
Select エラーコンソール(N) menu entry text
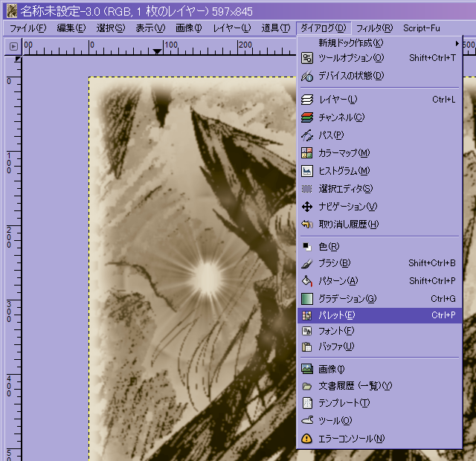(352, 439)
